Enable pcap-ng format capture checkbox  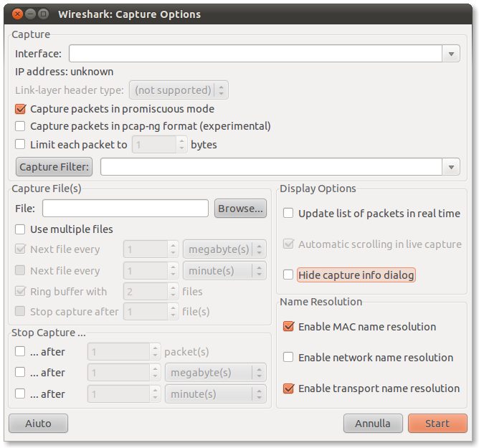pyautogui.click(x=20, y=126)
